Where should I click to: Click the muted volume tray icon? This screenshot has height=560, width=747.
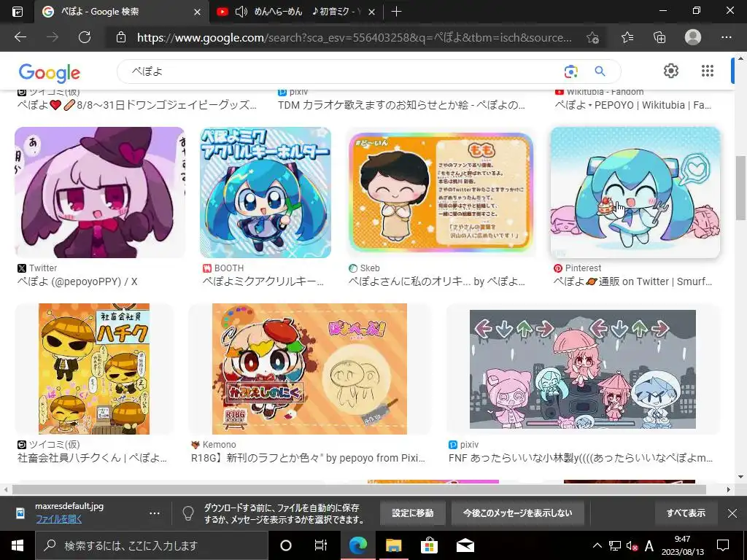point(632,545)
